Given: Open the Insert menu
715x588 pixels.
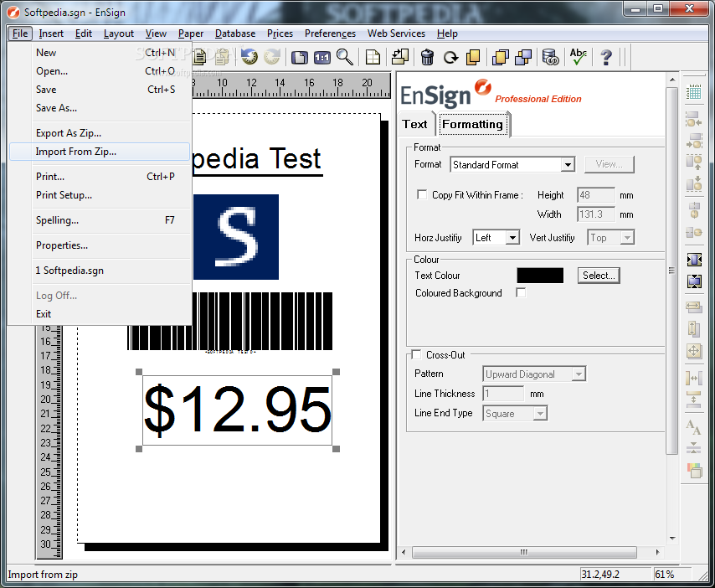Looking at the screenshot, I should [51, 34].
